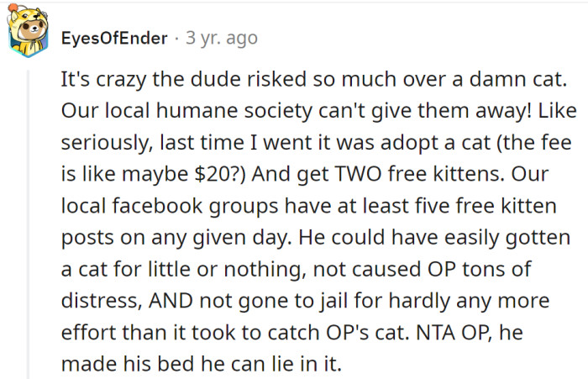The image size is (588, 379).
Task: Click the dot separator after the username
Action: pyautogui.click(x=176, y=39)
